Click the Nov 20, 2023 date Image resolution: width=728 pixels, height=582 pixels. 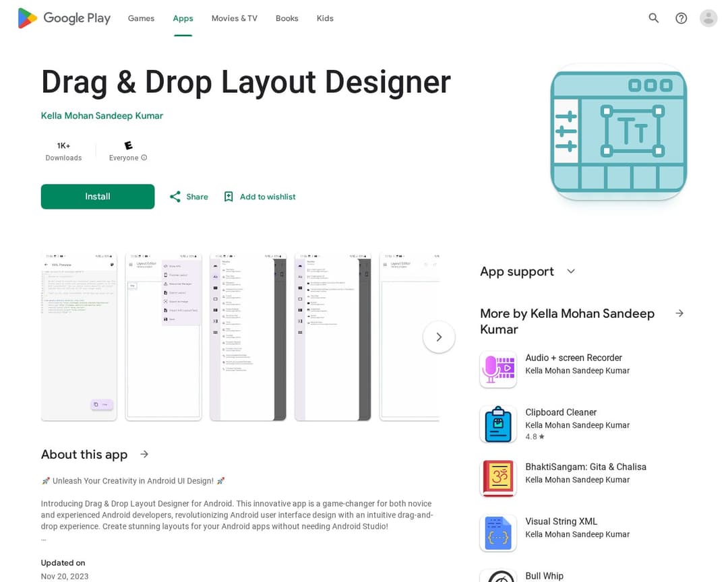pos(65,577)
